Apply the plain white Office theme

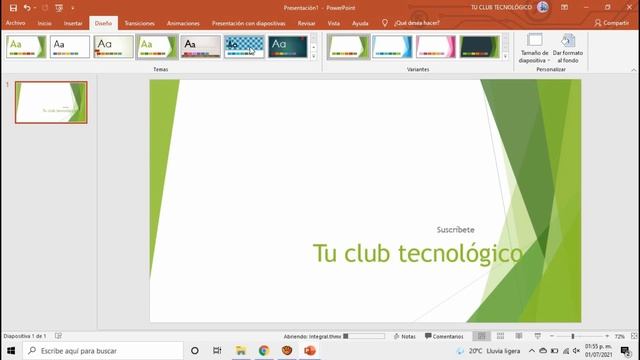click(70, 47)
